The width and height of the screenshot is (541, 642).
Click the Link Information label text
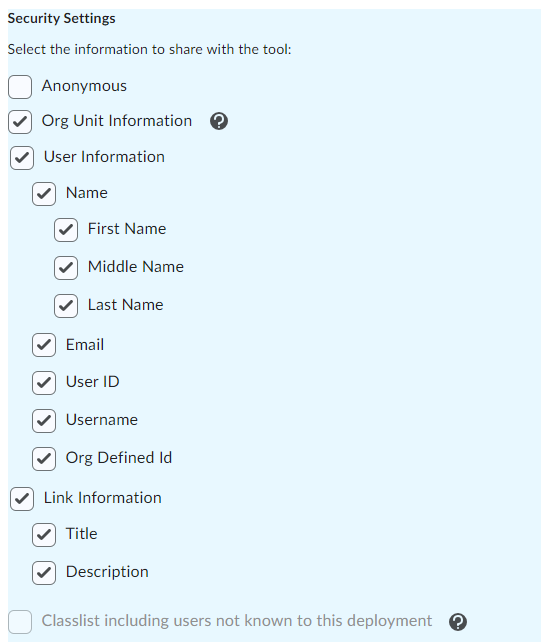103,498
